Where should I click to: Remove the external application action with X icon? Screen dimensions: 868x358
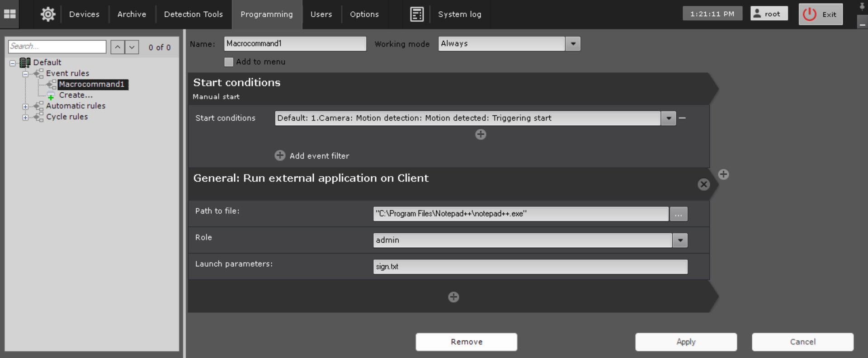pos(703,184)
